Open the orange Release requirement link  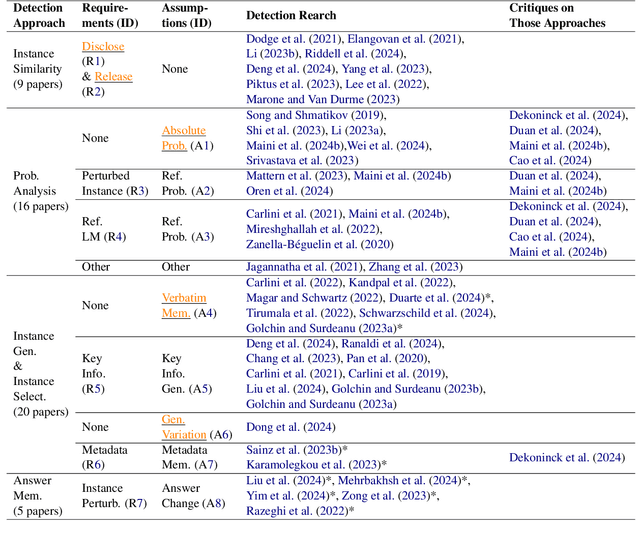(113, 75)
